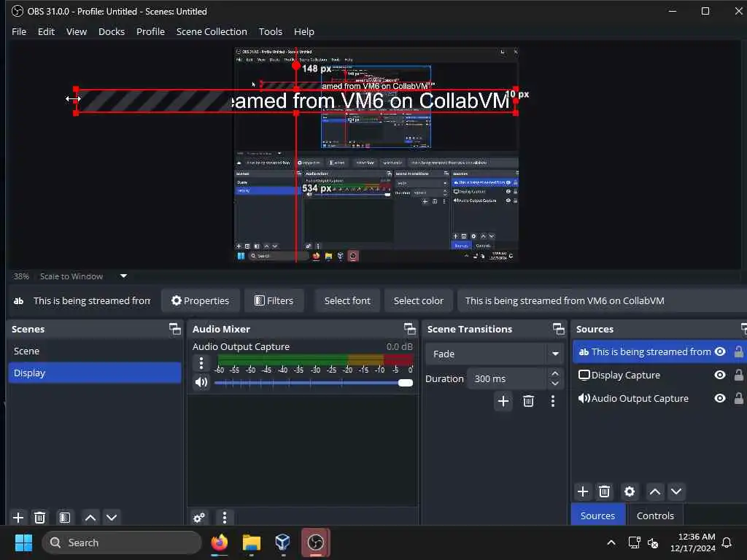Image resolution: width=747 pixels, height=560 pixels.
Task: Open Audio Mixer bottom three-dot menu
Action: pyautogui.click(x=225, y=517)
